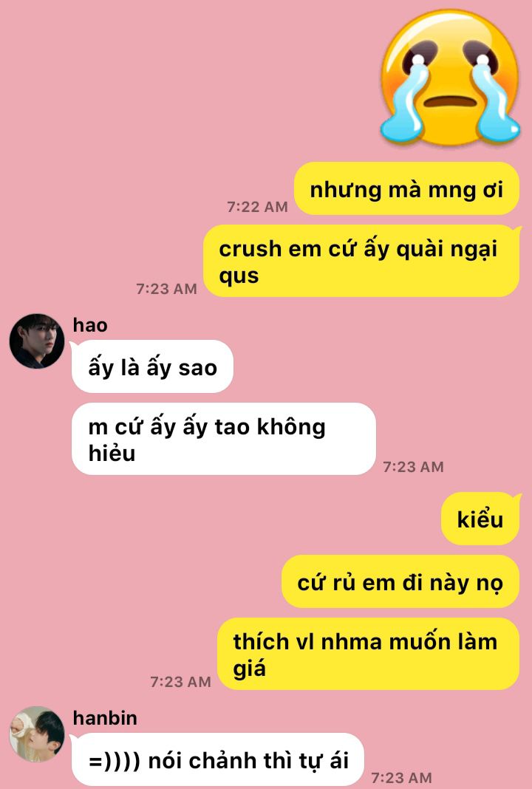Tap the 'm cứ ấy ấy tao không hiểu' message
Screen dimensions: 532x789
point(223,439)
